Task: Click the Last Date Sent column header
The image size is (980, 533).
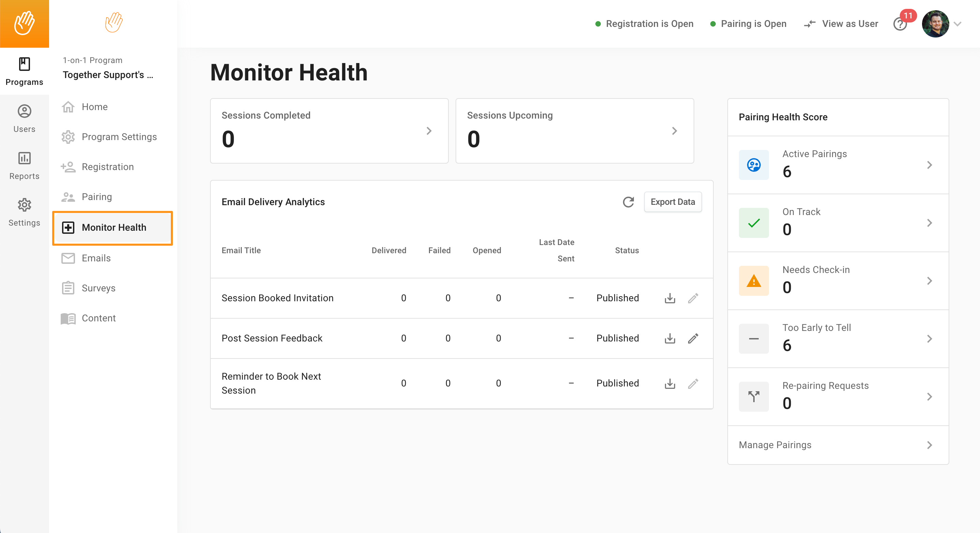Action: click(x=556, y=250)
